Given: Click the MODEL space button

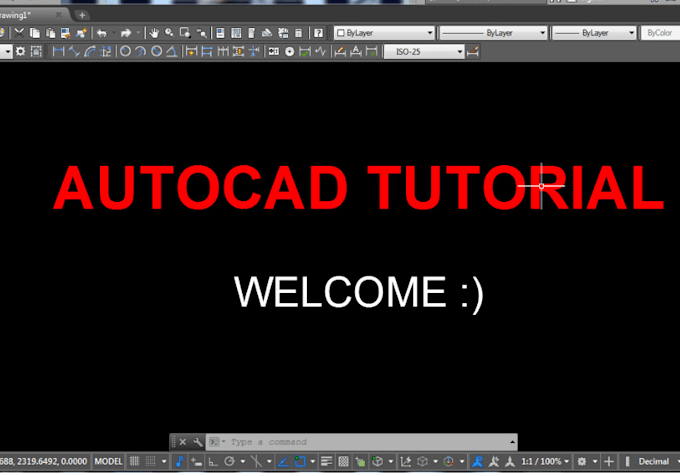Looking at the screenshot, I should [108, 462].
